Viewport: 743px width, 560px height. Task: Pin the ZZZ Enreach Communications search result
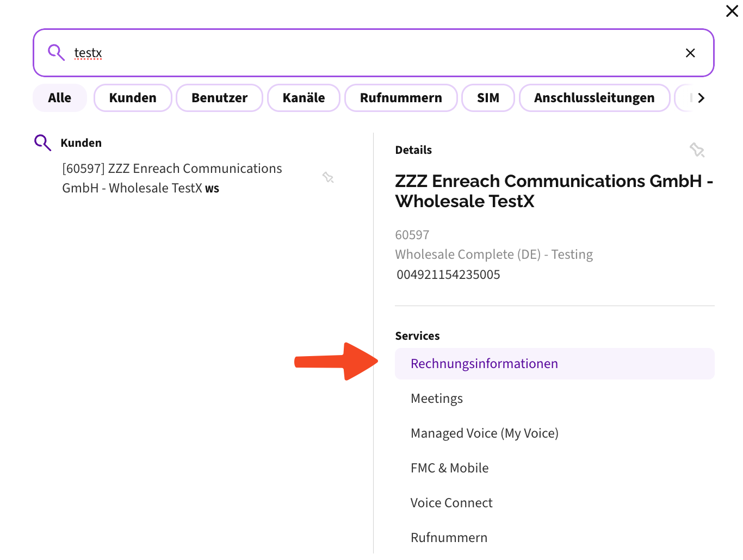click(328, 177)
